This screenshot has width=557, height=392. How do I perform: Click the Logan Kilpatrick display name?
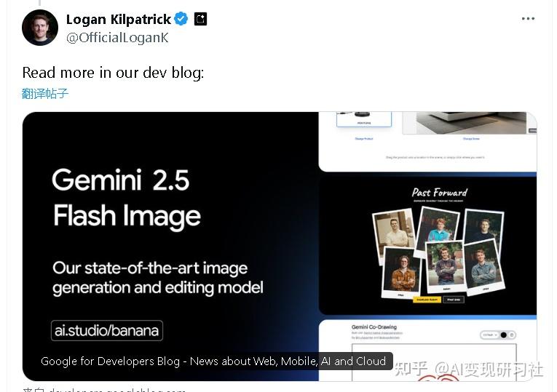118,19
